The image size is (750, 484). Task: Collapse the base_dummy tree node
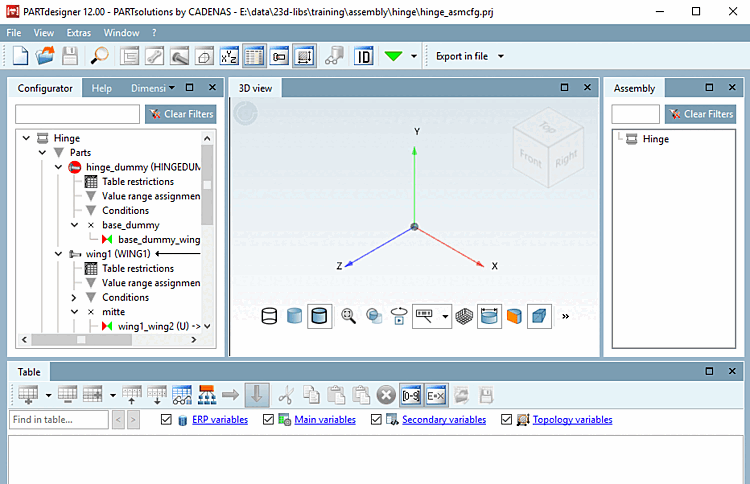tap(75, 225)
